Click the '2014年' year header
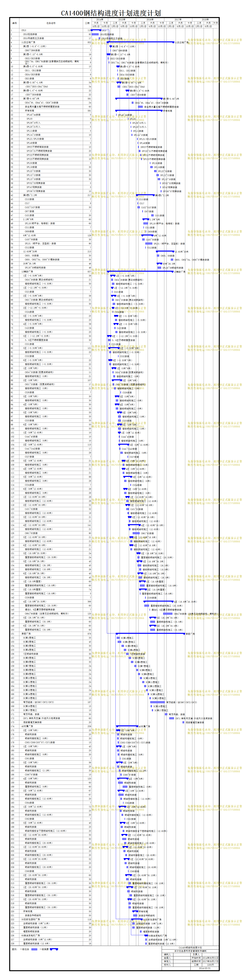This screenshot has width=242, height=980. (x=100, y=19)
